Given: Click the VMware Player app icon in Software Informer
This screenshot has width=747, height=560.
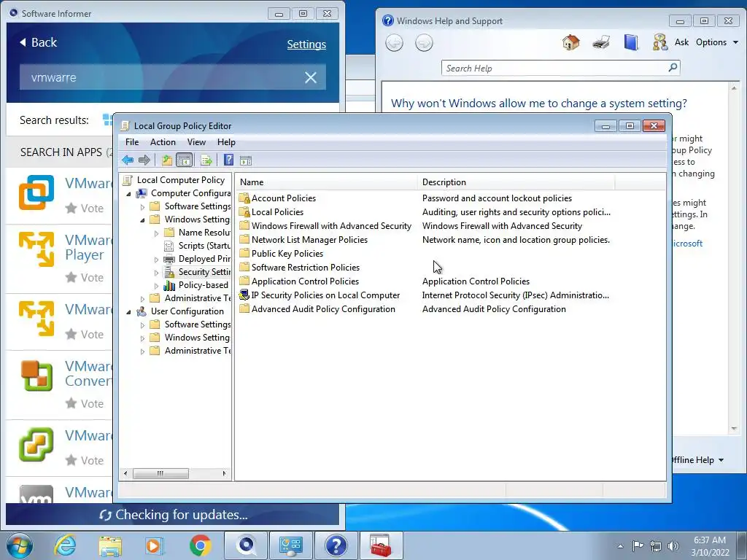Looking at the screenshot, I should click(x=36, y=249).
